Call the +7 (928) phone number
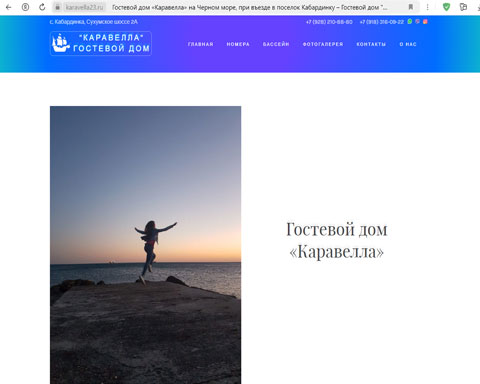 tap(329, 22)
